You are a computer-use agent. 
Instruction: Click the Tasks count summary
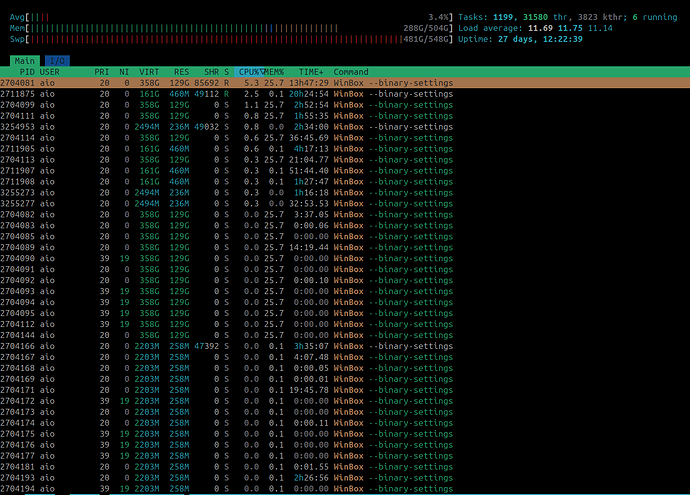point(568,17)
